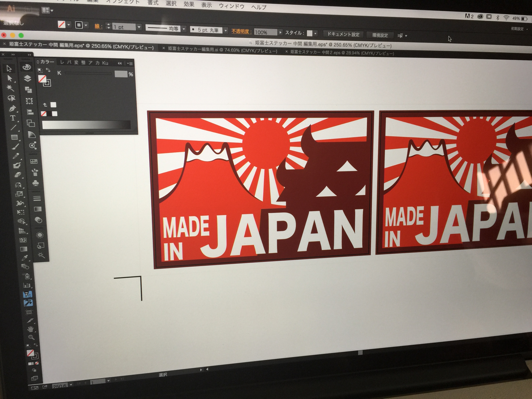Select the Rotate tool

[x=19, y=185]
